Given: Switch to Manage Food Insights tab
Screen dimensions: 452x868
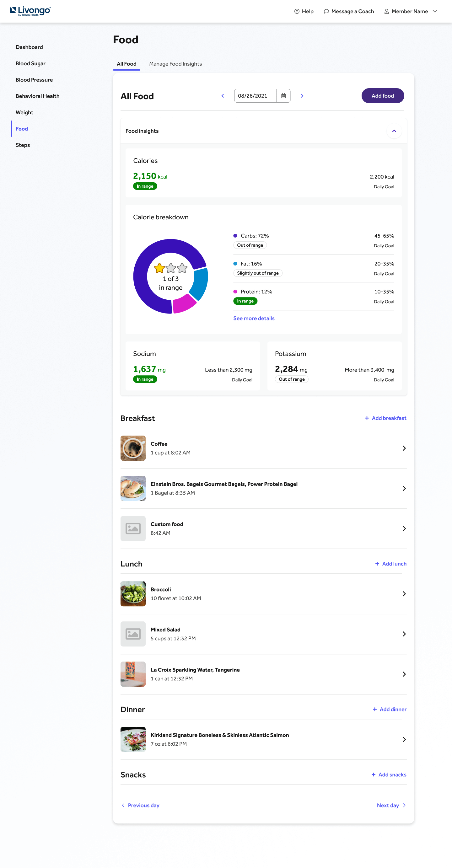Looking at the screenshot, I should [x=175, y=64].
